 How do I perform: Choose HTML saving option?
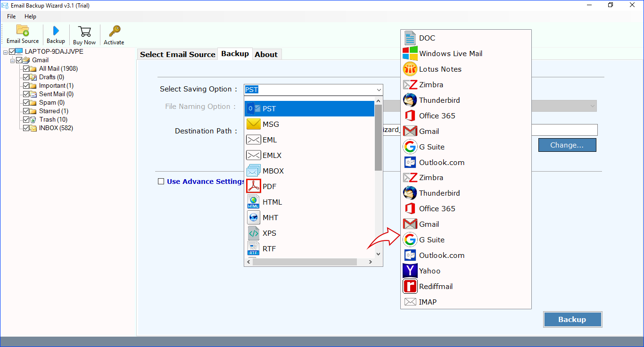tap(309, 202)
